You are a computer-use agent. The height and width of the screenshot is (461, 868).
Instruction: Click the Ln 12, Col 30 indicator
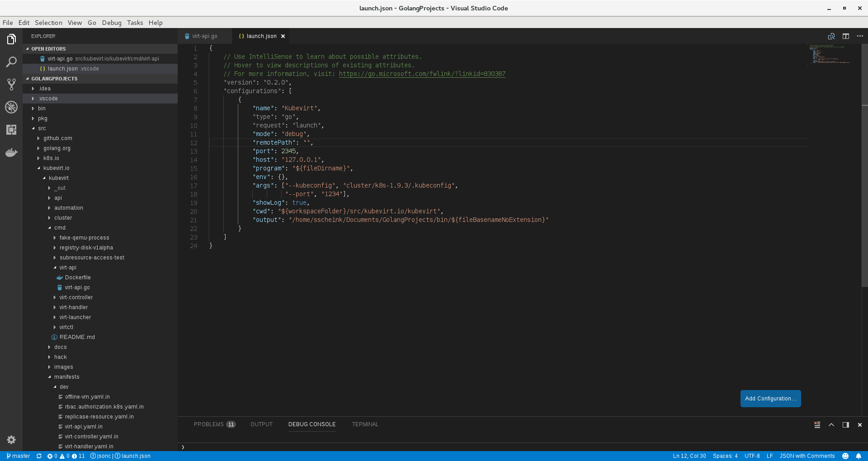(x=689, y=456)
